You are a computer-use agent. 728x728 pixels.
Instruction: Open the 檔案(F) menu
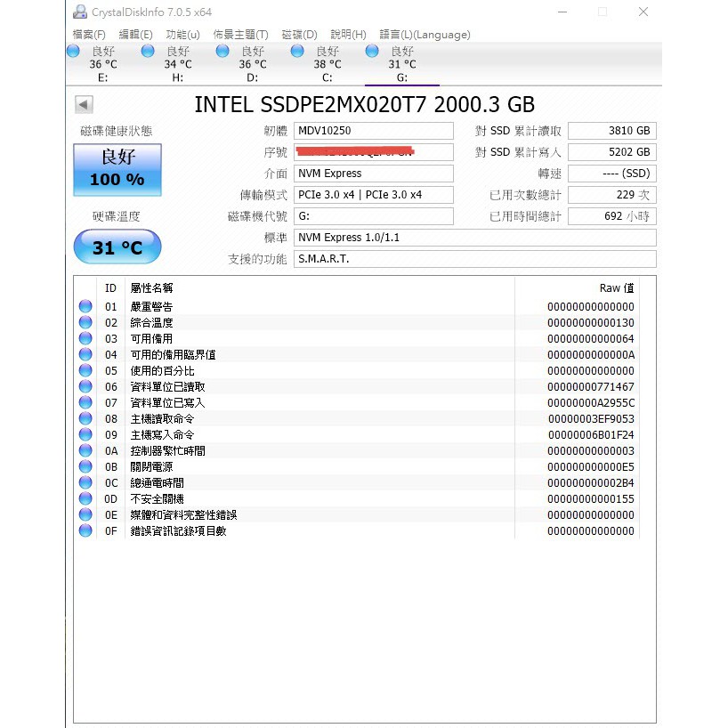click(89, 35)
